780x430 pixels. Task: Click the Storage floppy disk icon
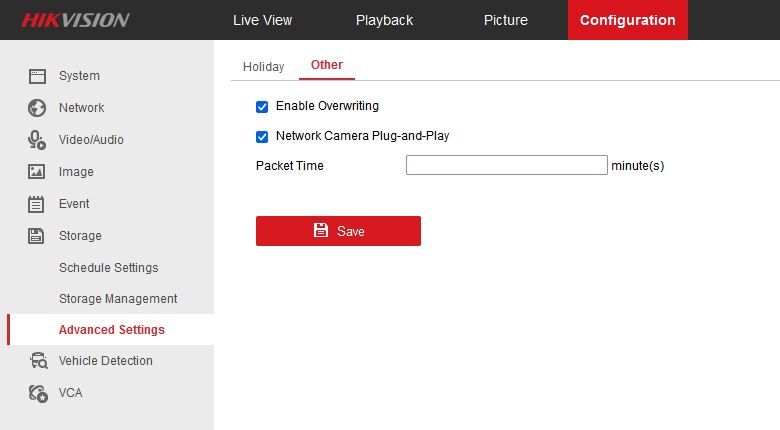(37, 236)
